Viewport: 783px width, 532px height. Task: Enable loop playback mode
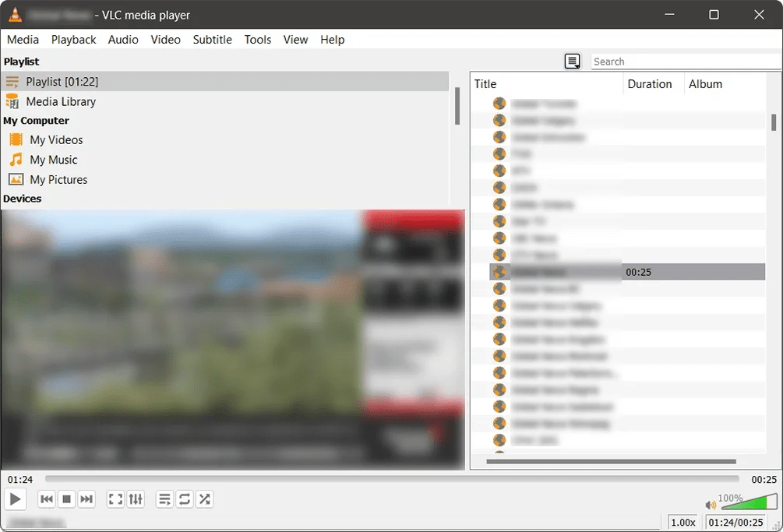click(x=185, y=499)
